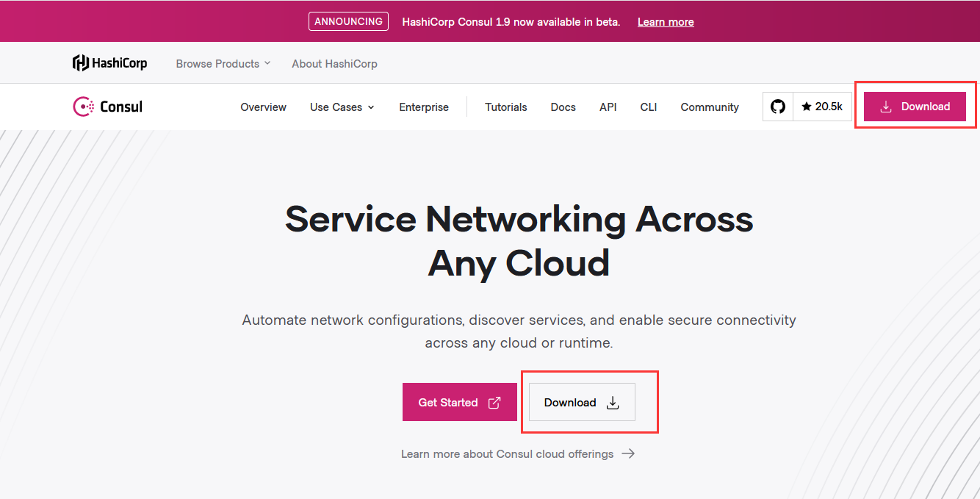
Task: Open the API menu item
Action: click(608, 107)
